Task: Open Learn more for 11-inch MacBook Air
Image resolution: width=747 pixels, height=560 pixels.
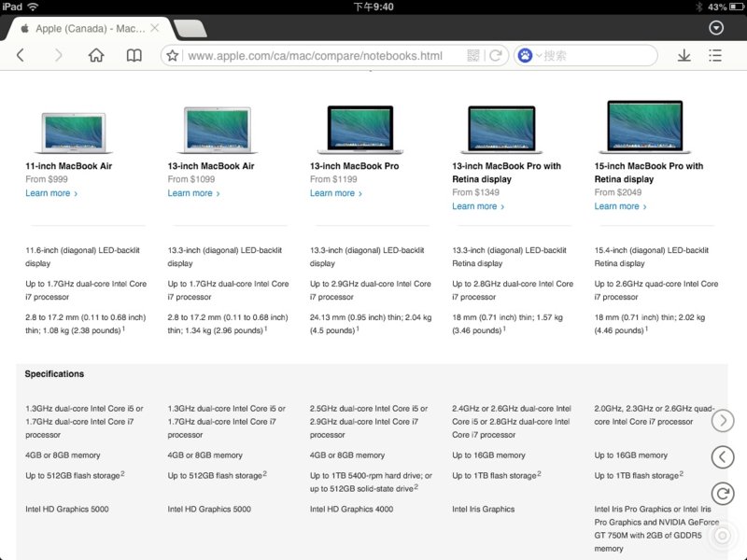Action: 50,193
